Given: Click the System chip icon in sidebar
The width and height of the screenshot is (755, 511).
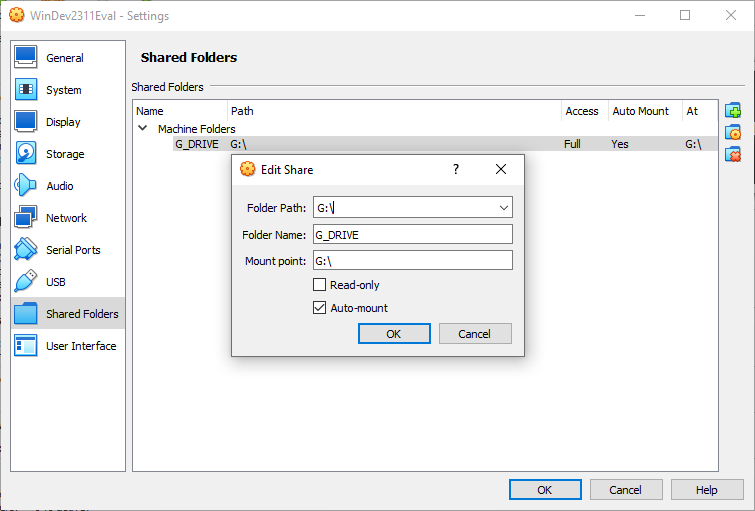Looking at the screenshot, I should coord(26,90).
